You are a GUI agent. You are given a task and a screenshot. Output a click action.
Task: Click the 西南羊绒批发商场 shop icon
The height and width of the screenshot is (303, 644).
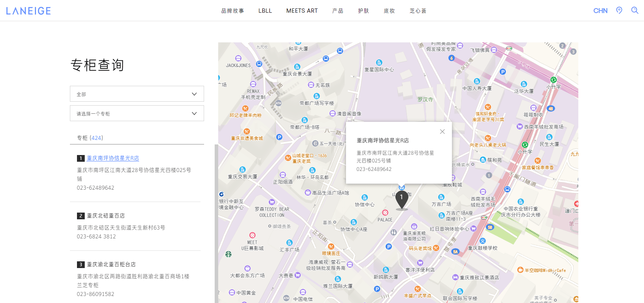click(519, 127)
